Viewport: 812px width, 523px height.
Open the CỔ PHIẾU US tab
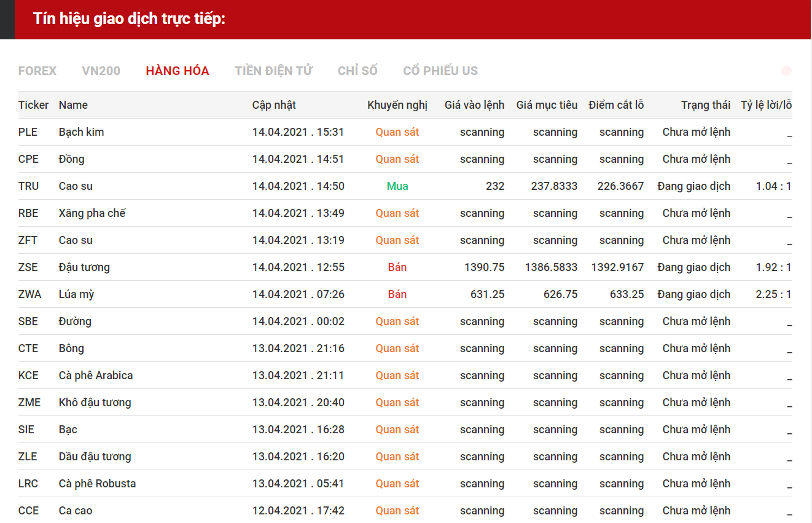[440, 71]
